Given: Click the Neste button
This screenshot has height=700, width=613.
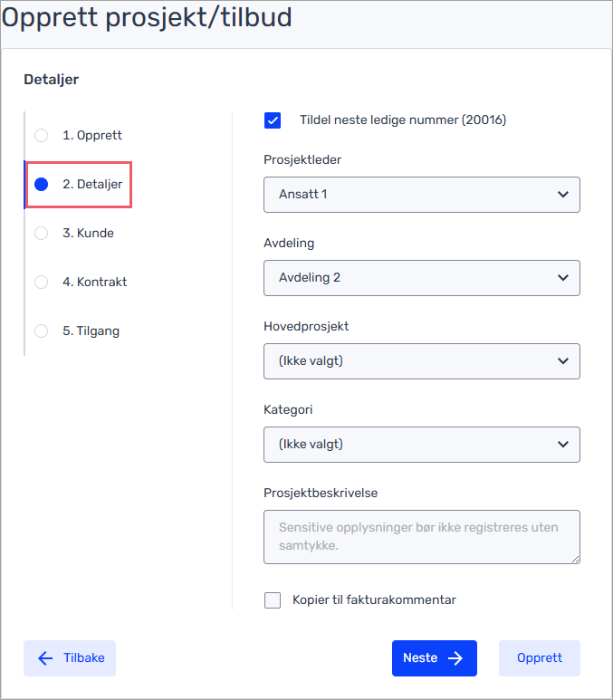Looking at the screenshot, I should pyautogui.click(x=434, y=658).
